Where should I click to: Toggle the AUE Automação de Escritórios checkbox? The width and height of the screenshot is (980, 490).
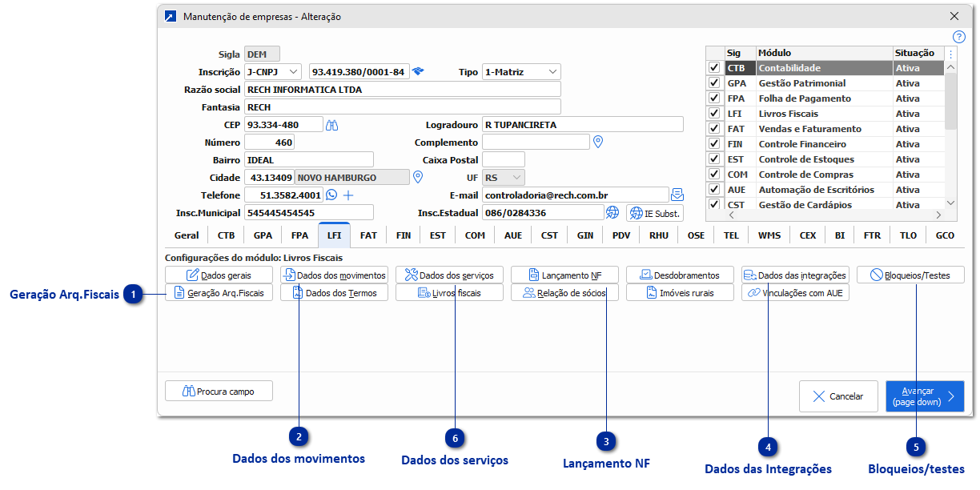(x=714, y=190)
